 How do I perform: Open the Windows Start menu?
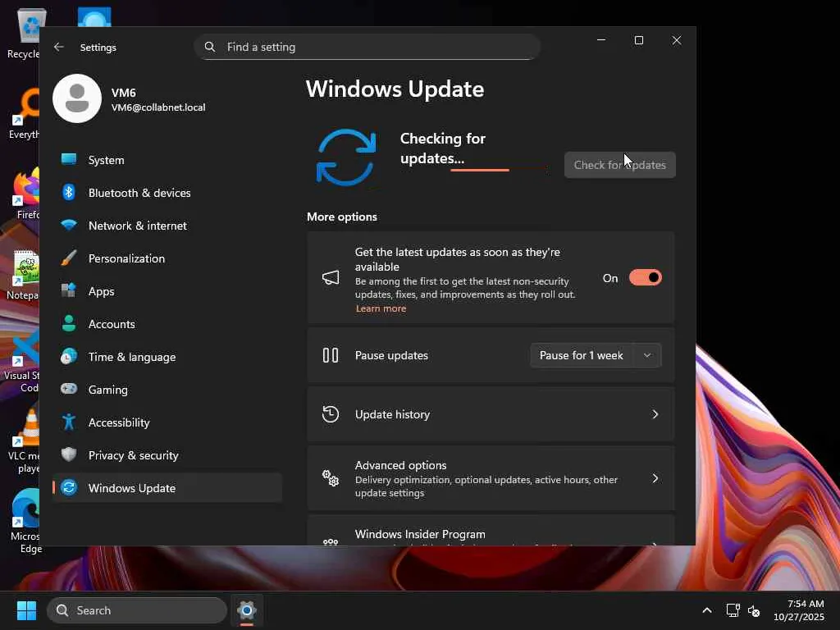26,610
